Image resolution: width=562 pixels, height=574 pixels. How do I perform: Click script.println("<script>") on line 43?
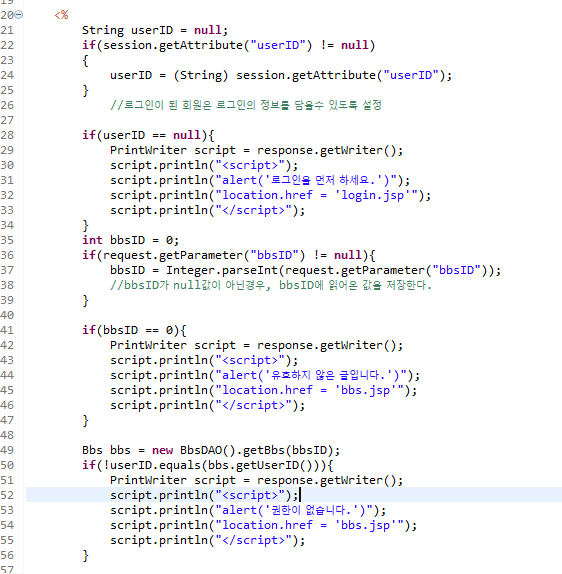pyautogui.click(x=204, y=360)
